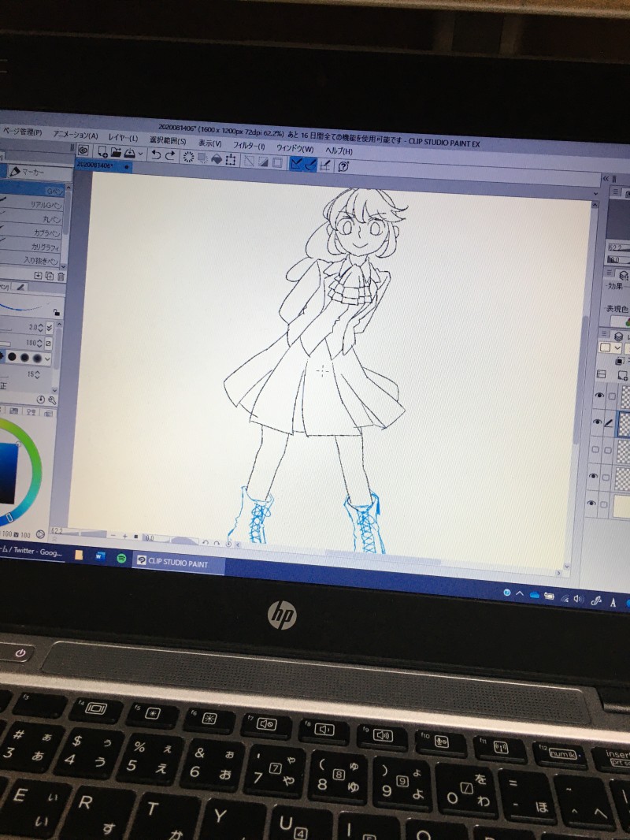Toggle Snap to special ruler icon
Viewport: 630px width, 840px height.
pos(310,165)
